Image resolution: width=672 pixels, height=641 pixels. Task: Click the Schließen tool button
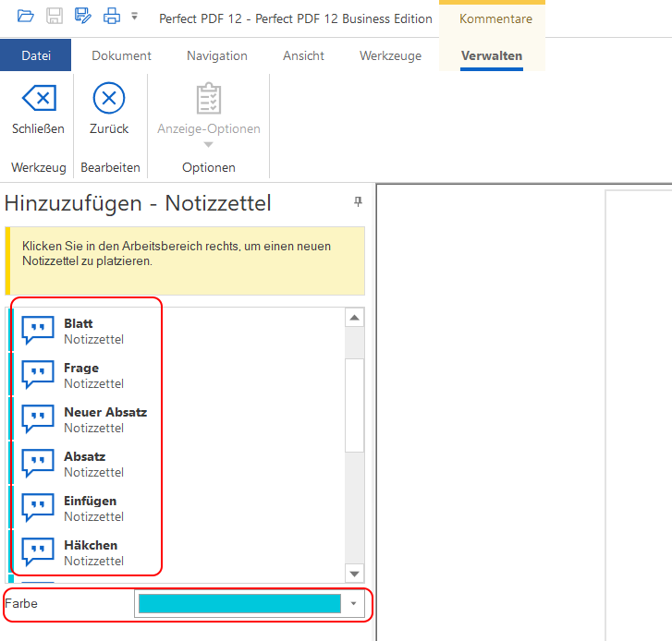click(x=38, y=109)
